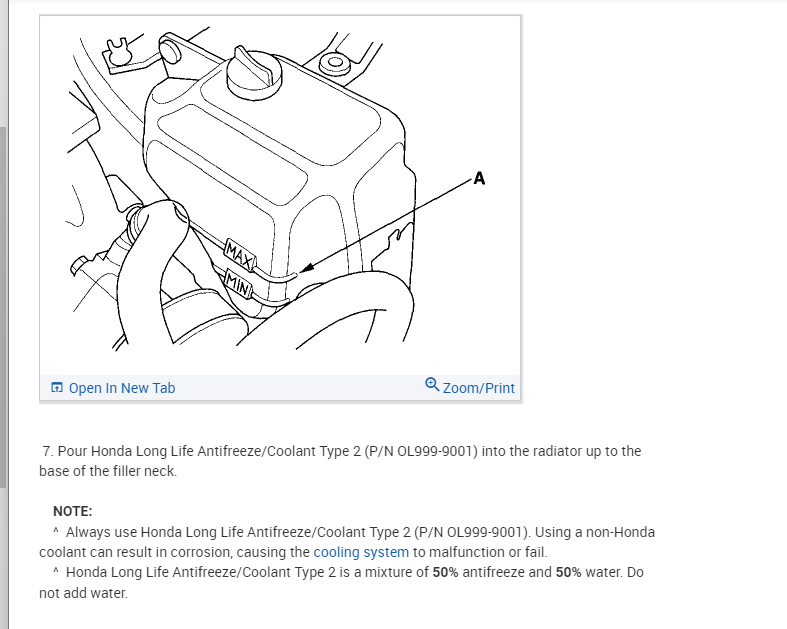Image resolution: width=787 pixels, height=629 pixels.
Task: Click empty footer bar between image links
Action: 300,388
